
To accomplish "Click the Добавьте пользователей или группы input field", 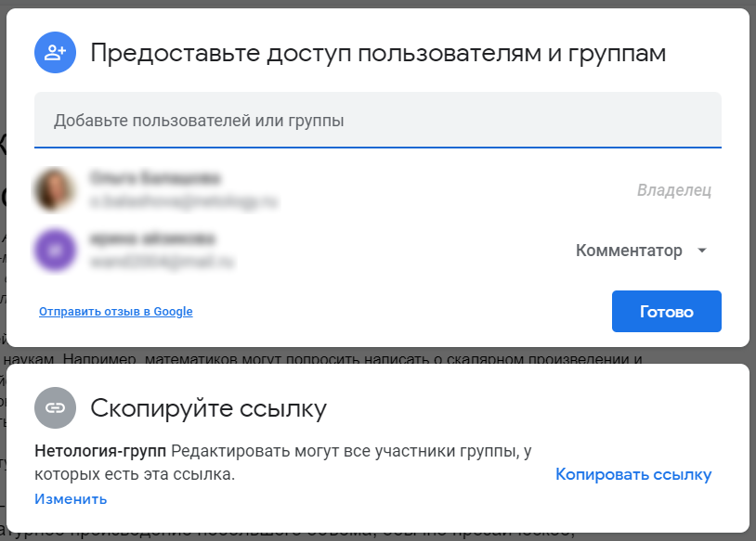I will click(x=371, y=119).
